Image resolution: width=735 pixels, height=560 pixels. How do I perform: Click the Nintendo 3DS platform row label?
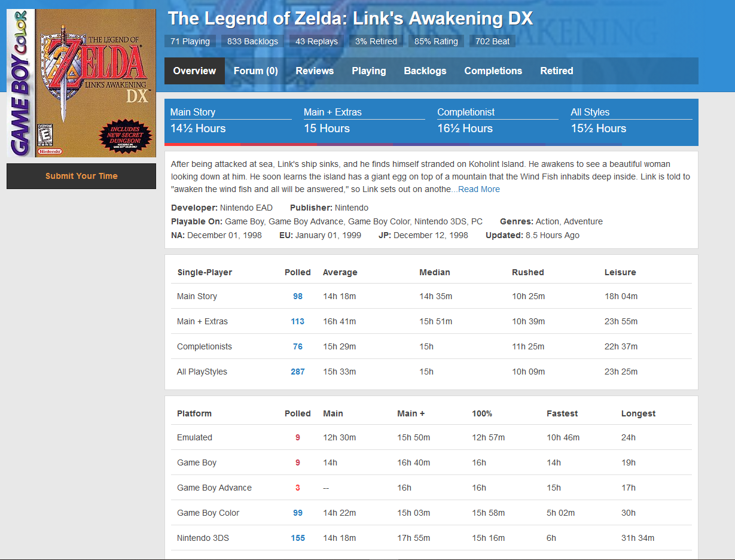coord(203,538)
